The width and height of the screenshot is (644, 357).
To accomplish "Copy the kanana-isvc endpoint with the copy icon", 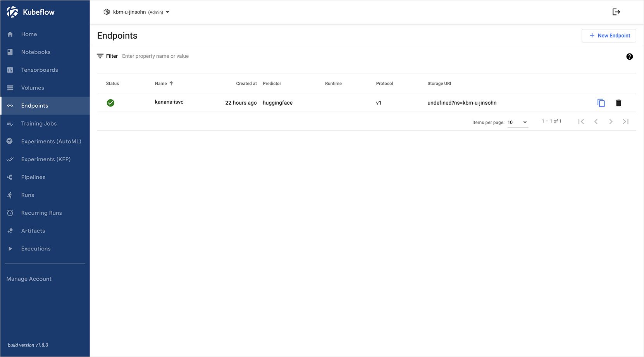I will 601,103.
